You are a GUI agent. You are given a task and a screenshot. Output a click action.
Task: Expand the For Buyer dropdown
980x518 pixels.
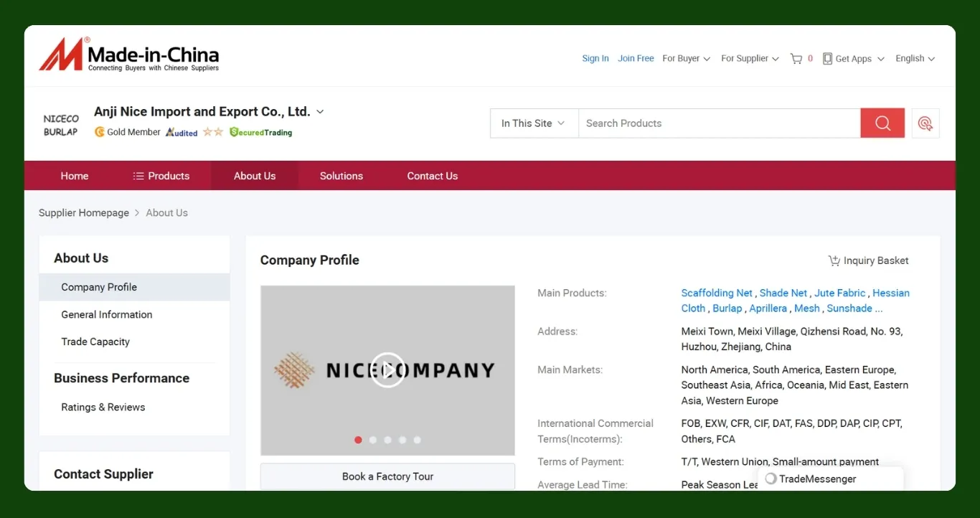[x=686, y=59]
